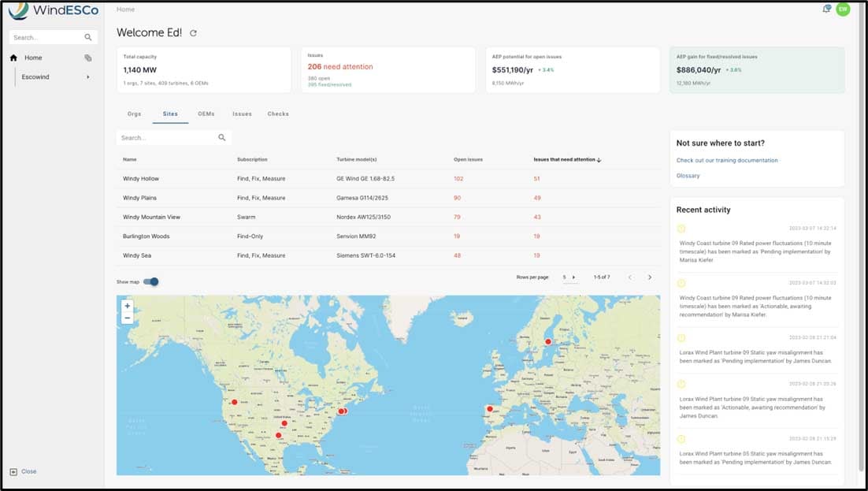This screenshot has height=491, width=868.
Task: Click the refresh icon beside Welcome Ed
Action: click(194, 33)
